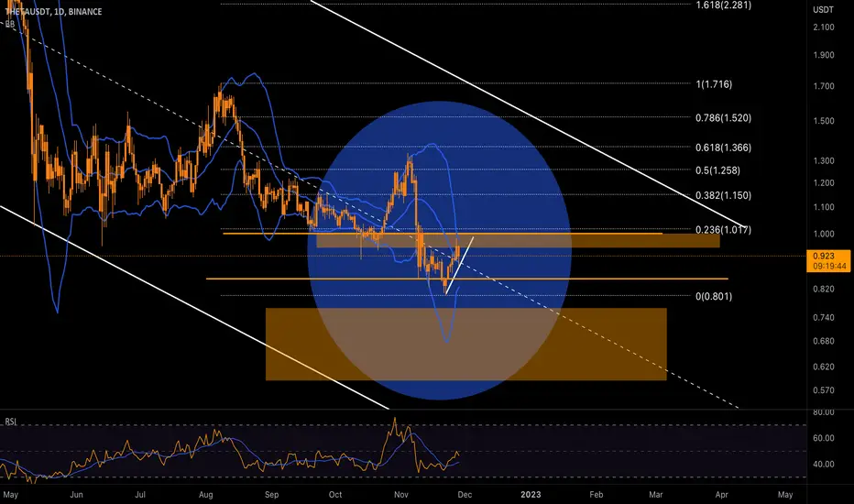Click 1.000 on the price axis
The height and width of the screenshot is (504, 854).
824,234
